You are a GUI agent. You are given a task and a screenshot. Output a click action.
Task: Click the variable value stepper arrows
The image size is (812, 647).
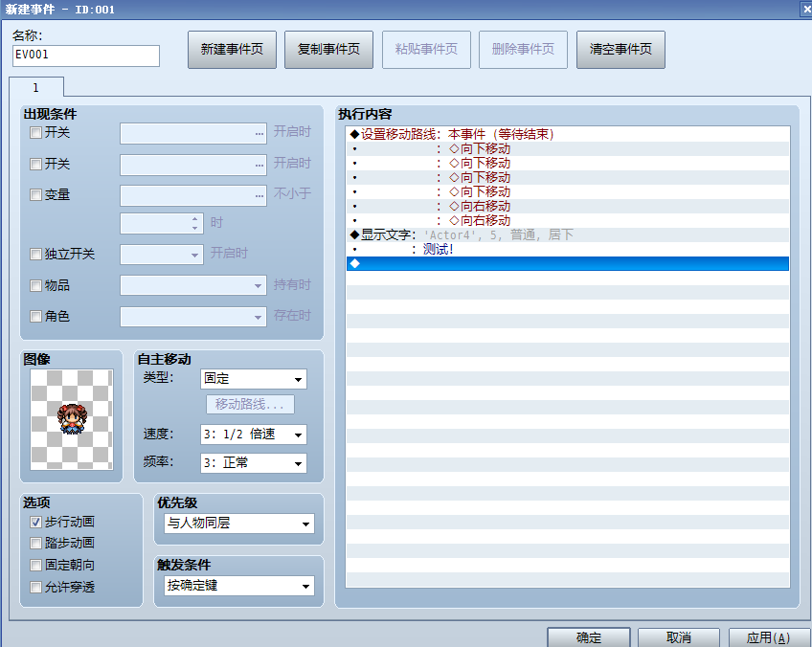(194, 223)
